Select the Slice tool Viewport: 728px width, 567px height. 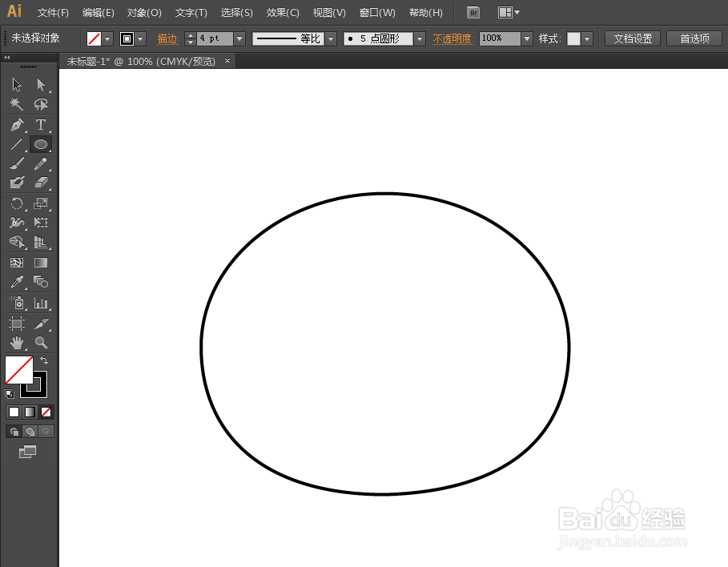click(41, 324)
